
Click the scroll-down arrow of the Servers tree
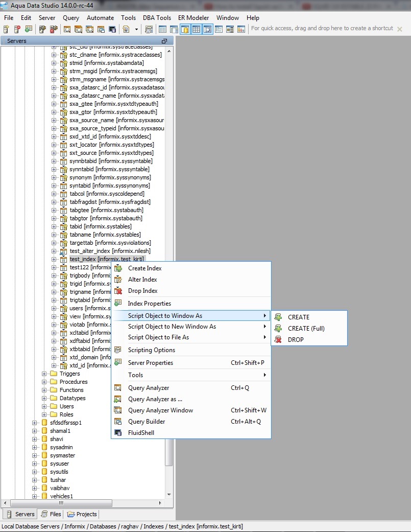coord(169,494)
